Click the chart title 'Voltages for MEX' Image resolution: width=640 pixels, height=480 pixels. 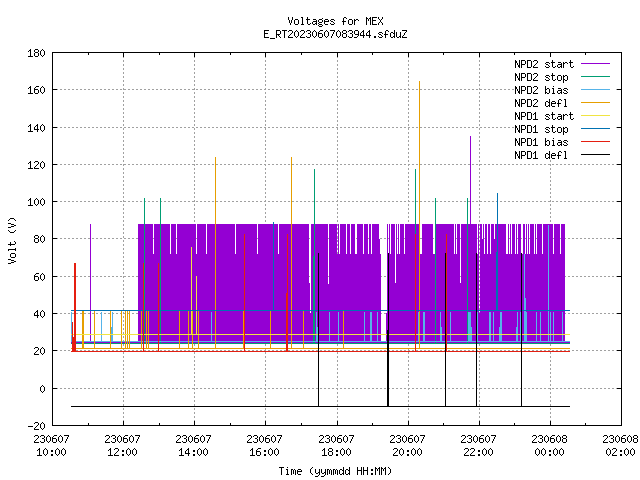(x=335, y=21)
